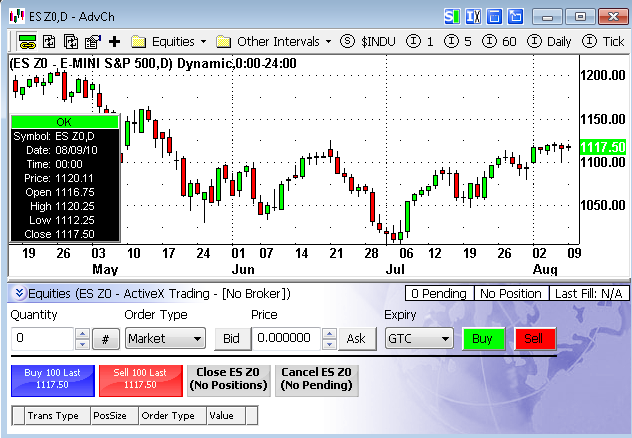632x438 pixels.
Task: Click the Price input field
Action: click(286, 338)
